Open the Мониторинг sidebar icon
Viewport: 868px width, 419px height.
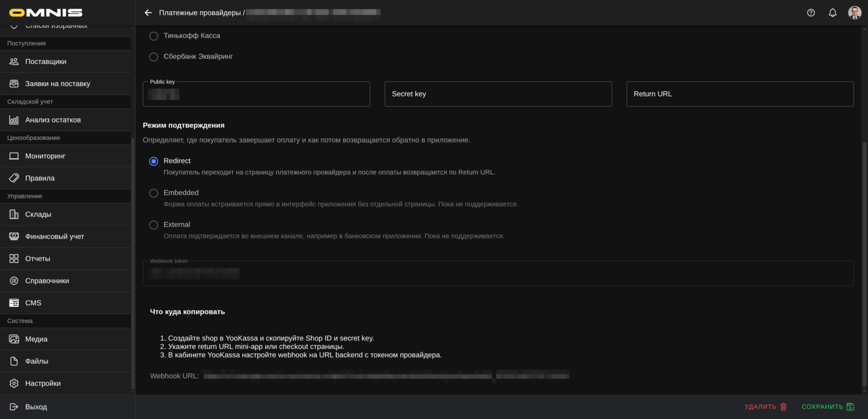pyautogui.click(x=13, y=156)
